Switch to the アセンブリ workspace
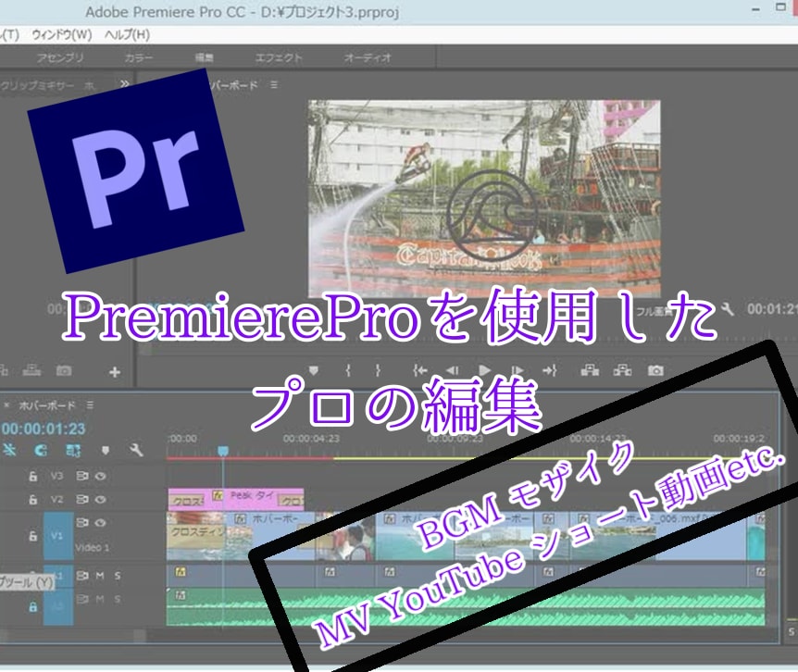This screenshot has height=672, width=798. pos(60,57)
